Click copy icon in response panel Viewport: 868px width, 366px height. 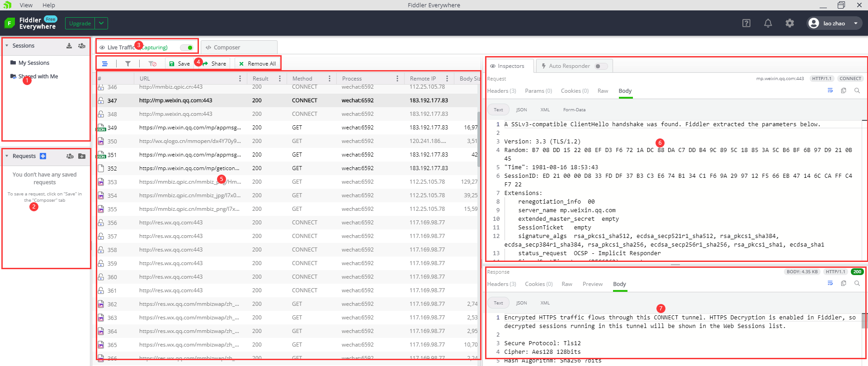[844, 283]
